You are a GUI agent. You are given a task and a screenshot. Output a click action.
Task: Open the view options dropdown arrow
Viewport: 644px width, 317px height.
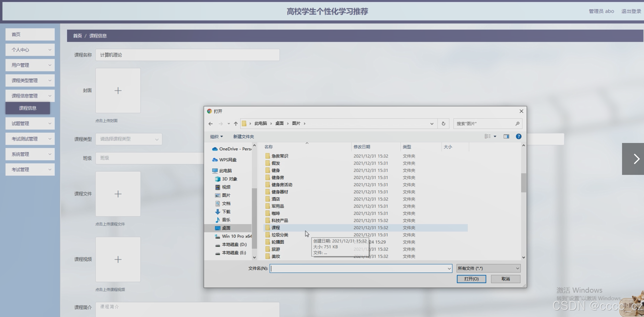click(x=495, y=136)
